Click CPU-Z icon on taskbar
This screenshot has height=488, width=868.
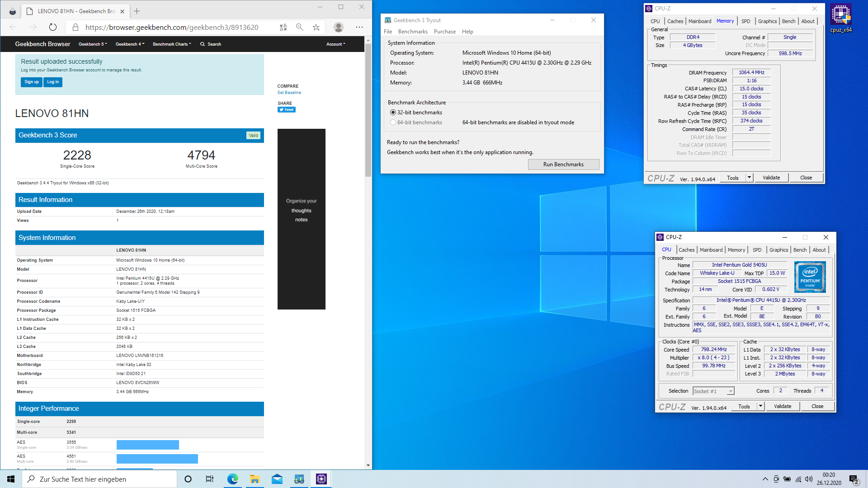tap(321, 479)
